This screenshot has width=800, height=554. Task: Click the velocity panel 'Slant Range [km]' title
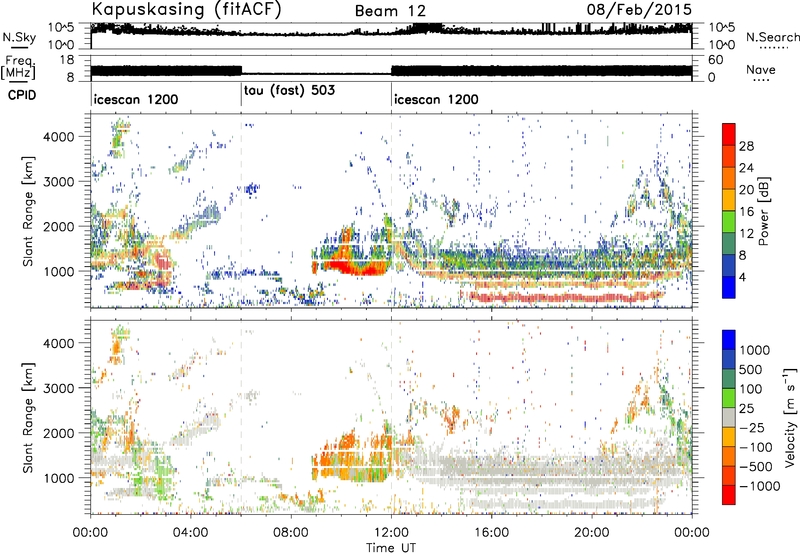(28, 418)
